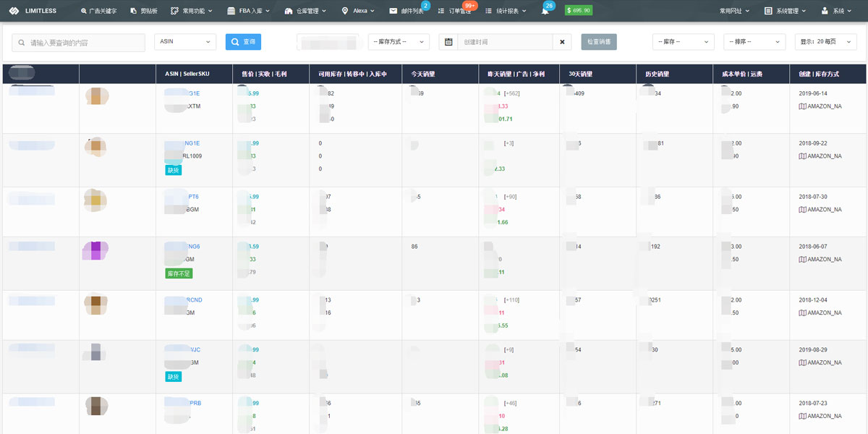Click the green 695.90 balance badge

click(x=579, y=11)
